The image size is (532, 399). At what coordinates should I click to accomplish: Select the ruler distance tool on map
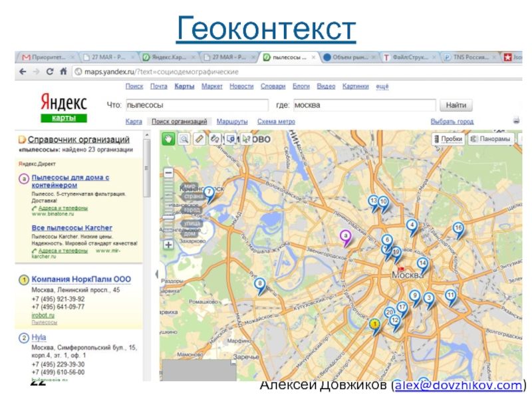pyautogui.click(x=199, y=139)
